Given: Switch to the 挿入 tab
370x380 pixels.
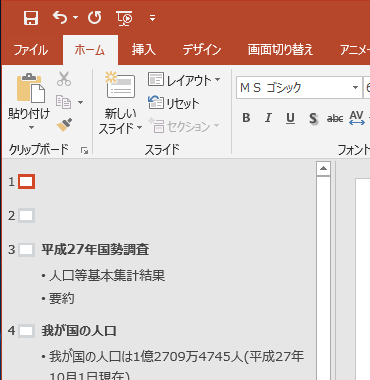Looking at the screenshot, I should pyautogui.click(x=144, y=50).
